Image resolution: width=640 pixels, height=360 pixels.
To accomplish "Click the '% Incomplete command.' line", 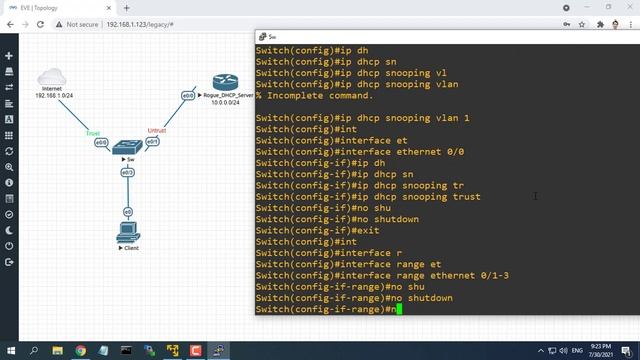I will tap(314, 96).
